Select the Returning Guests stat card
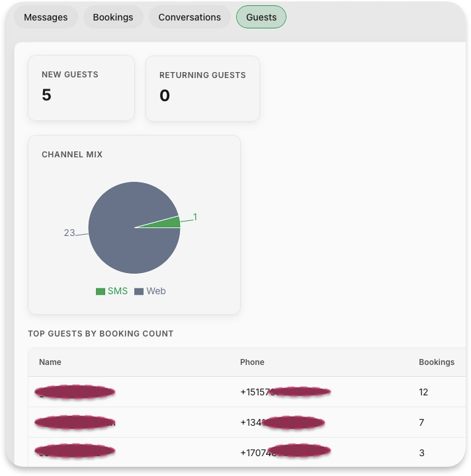 pos(202,88)
